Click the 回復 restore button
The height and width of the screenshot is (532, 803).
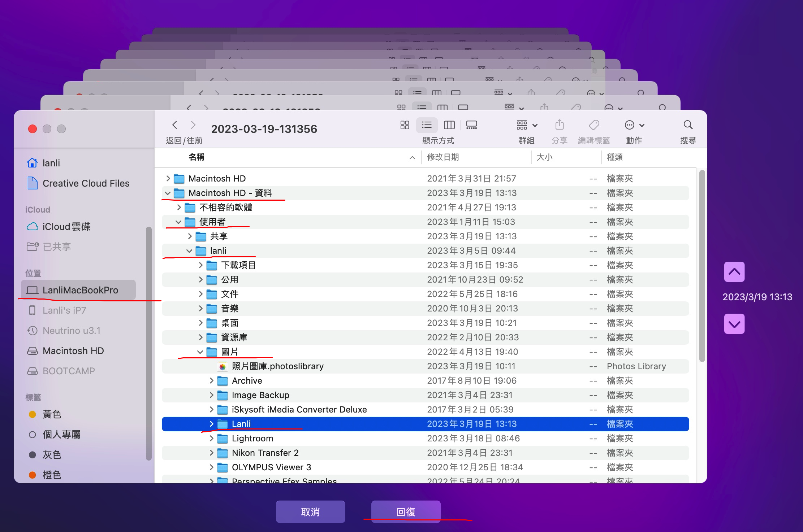[406, 511]
